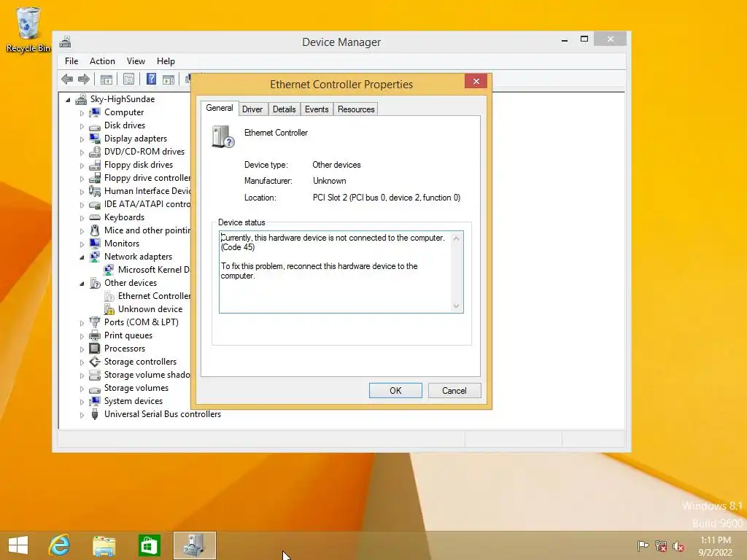Click the muted volume tray icon
The image size is (747, 560).
[x=678, y=546]
